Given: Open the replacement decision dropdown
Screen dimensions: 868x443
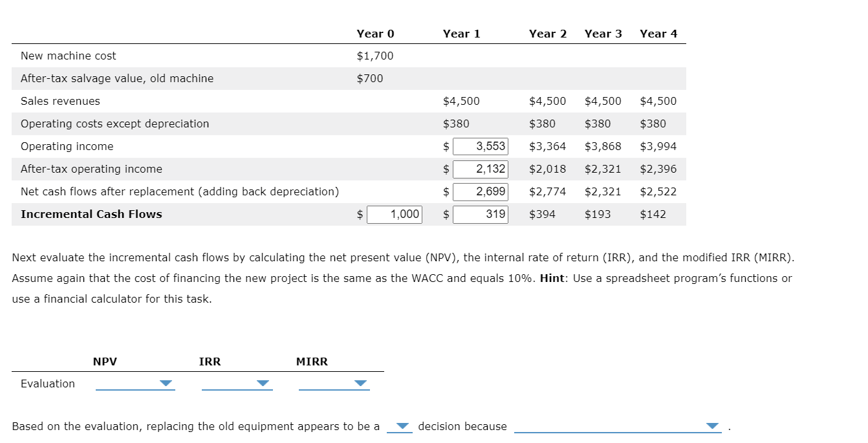Looking at the screenshot, I should click(402, 426).
